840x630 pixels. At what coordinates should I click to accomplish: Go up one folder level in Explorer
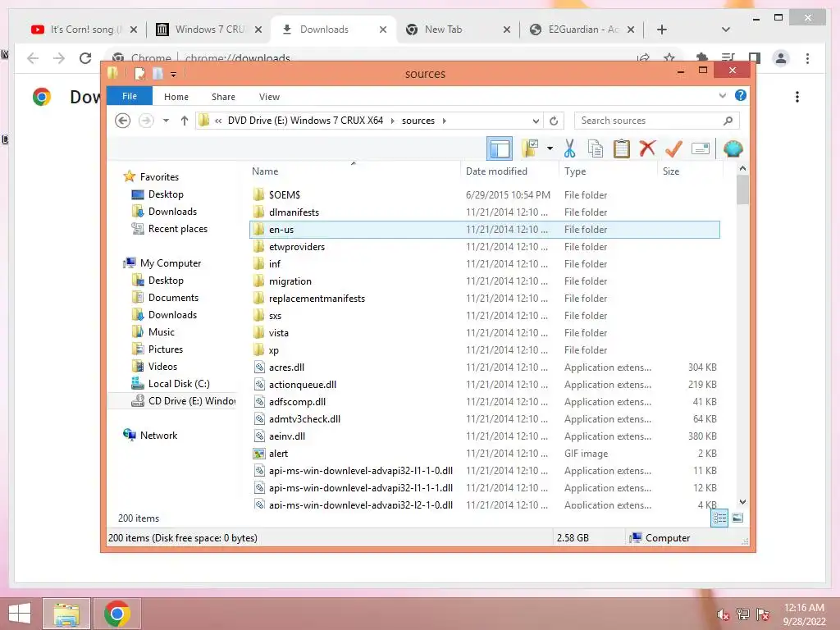[185, 121]
